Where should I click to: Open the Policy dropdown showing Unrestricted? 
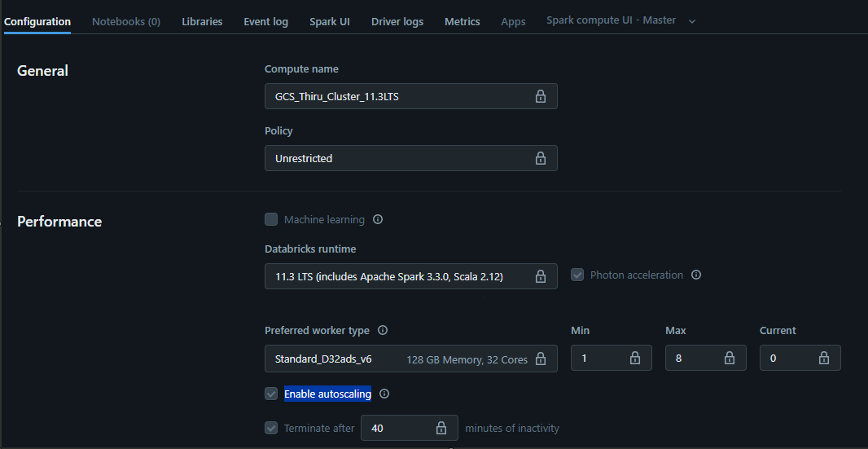click(410, 159)
